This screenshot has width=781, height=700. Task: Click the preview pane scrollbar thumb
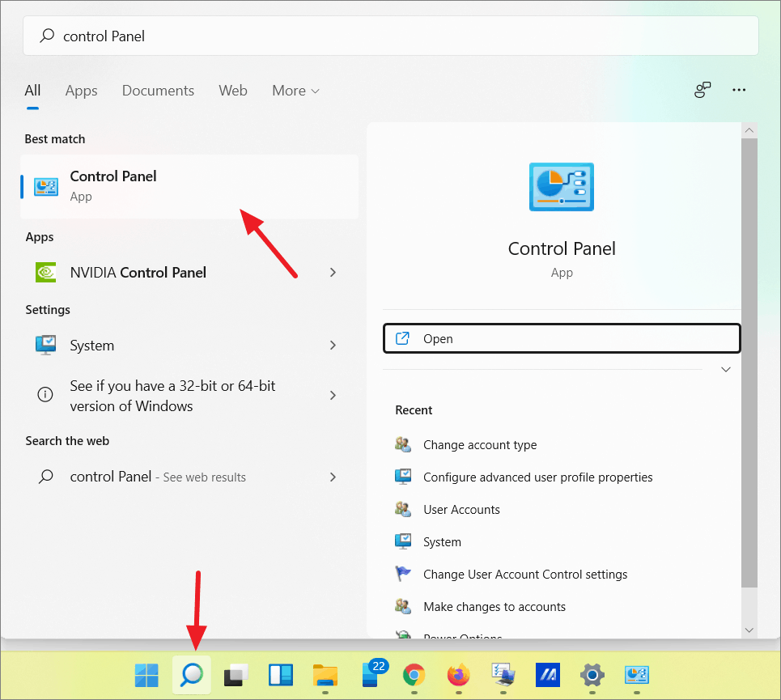pyautogui.click(x=749, y=363)
